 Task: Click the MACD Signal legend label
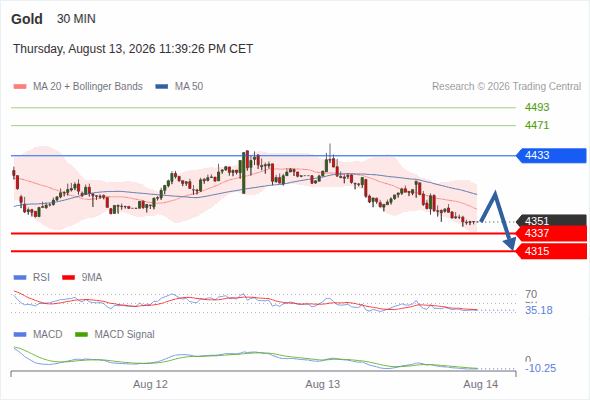point(125,335)
